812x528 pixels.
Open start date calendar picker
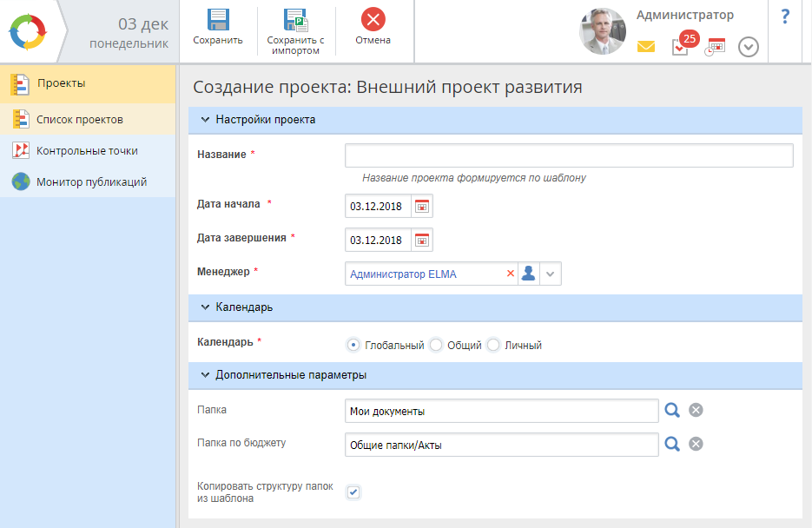click(422, 207)
